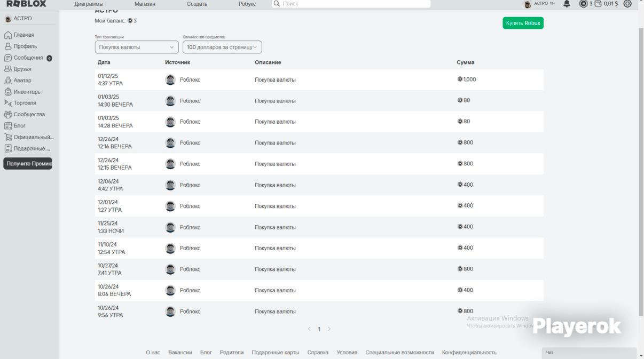Open the Конфиденциальность footer link

click(x=469, y=353)
